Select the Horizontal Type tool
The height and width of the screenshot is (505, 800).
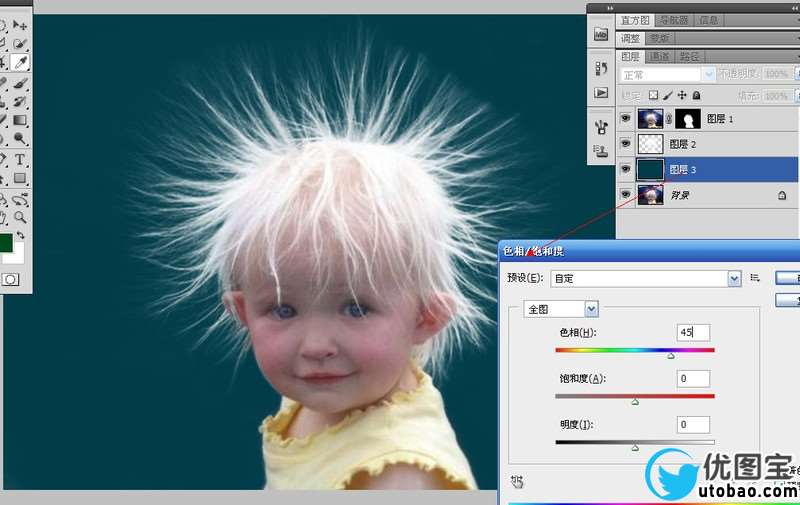tap(20, 159)
